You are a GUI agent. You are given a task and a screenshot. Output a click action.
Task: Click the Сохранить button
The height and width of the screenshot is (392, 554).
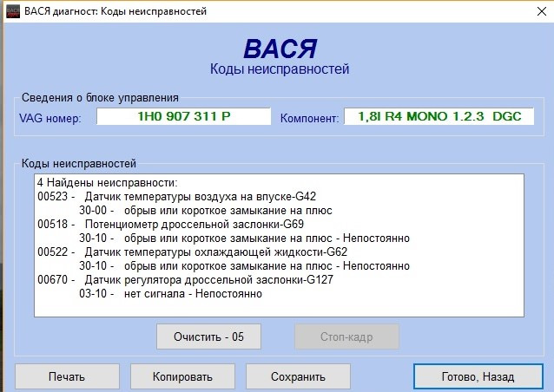298,376
